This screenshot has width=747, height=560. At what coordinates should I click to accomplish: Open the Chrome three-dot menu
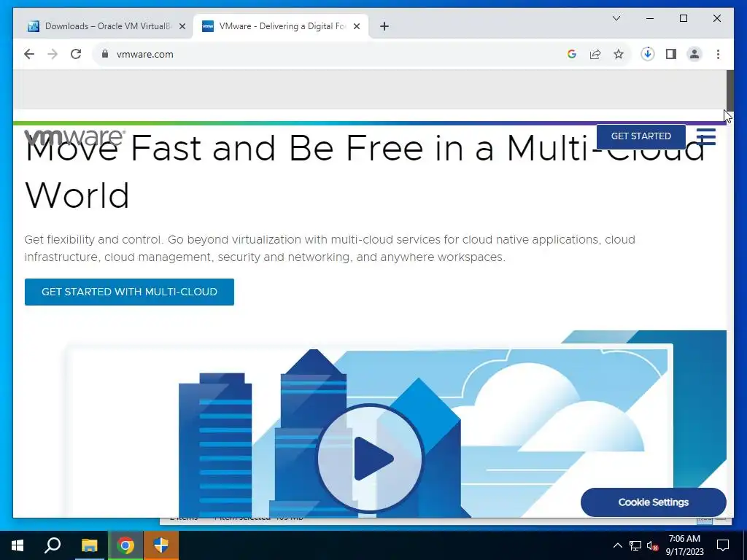(x=718, y=54)
